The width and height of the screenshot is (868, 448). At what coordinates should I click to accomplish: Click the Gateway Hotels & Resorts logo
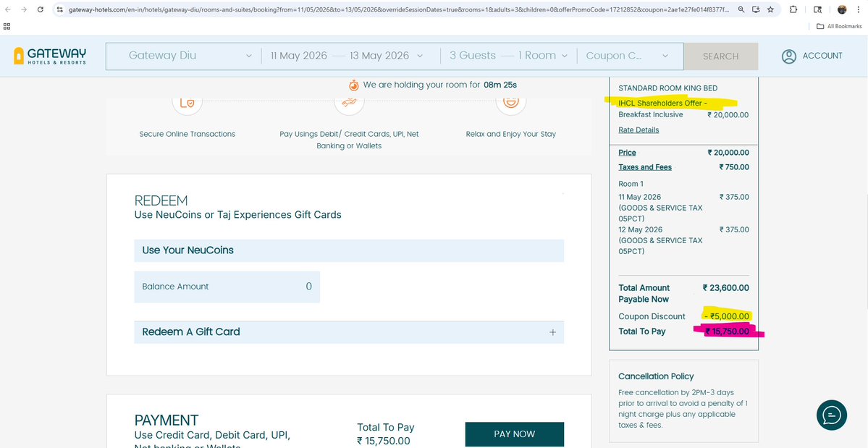point(50,56)
